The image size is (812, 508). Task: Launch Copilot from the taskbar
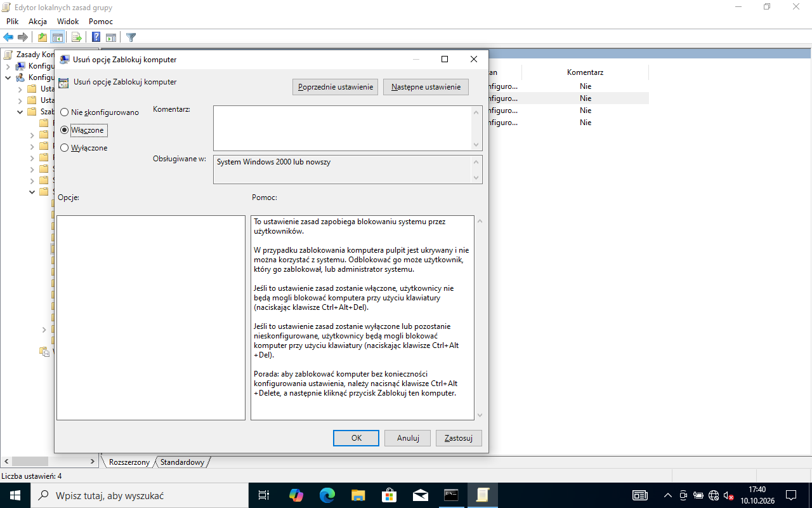point(296,495)
